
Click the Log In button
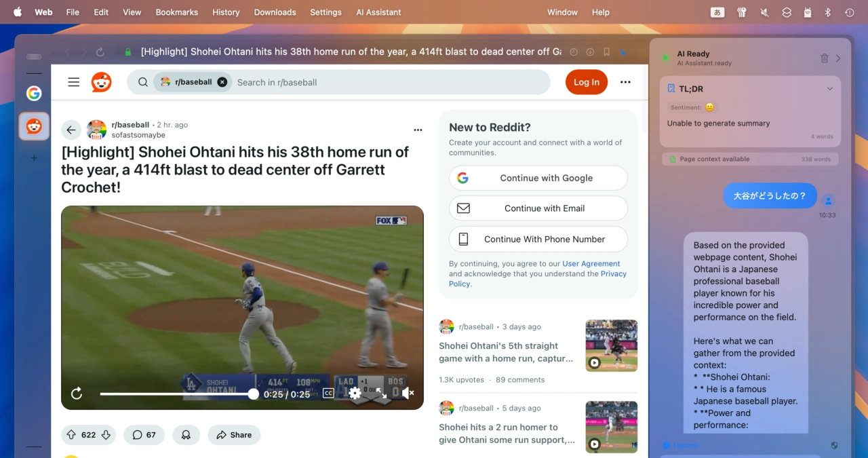coord(586,82)
